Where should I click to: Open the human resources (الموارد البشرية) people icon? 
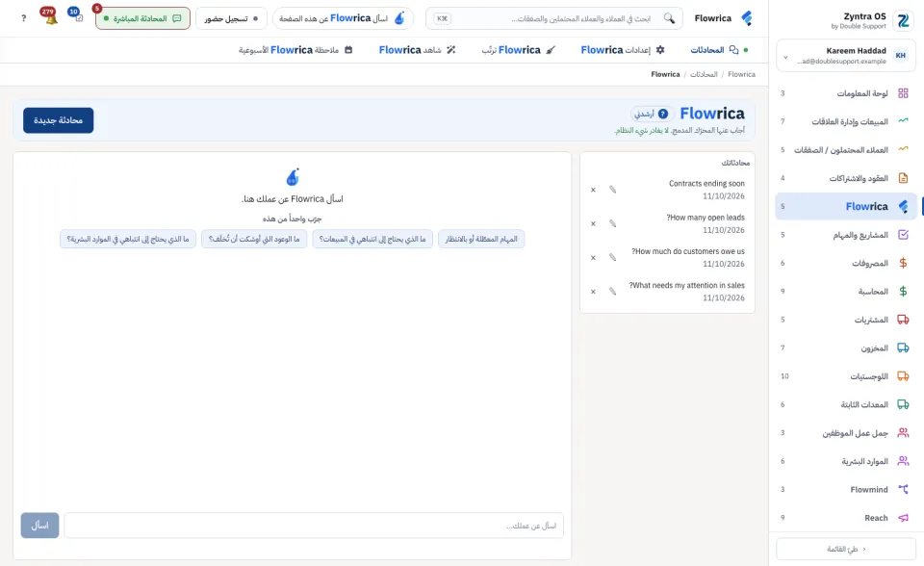(x=903, y=461)
